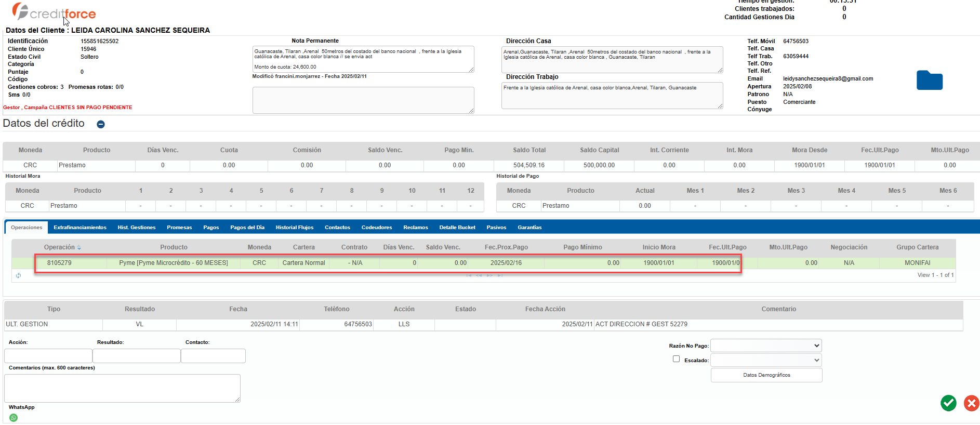Click the Cartera Normal cell

(x=304, y=263)
